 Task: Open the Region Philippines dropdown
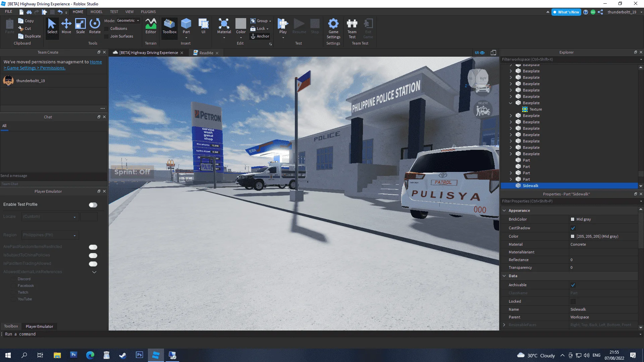(50, 235)
